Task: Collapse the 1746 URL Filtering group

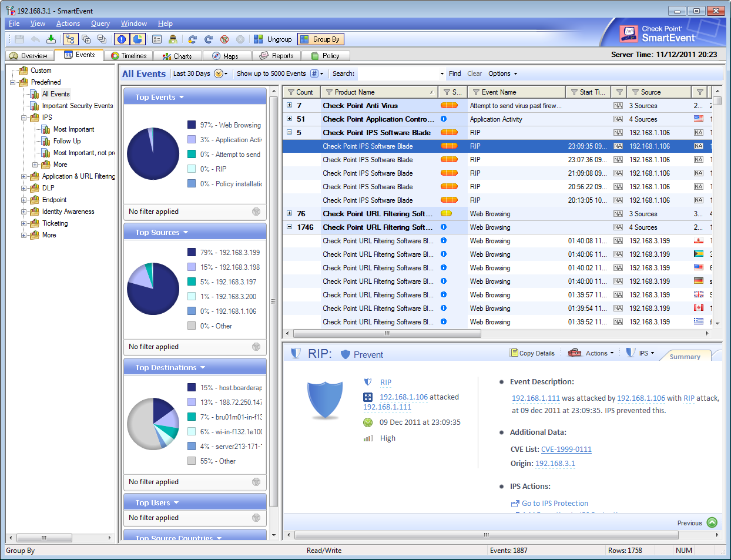Action: pos(289,227)
